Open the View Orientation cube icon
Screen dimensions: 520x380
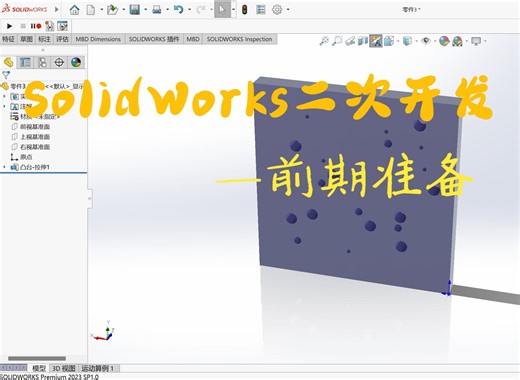pyautogui.click(x=389, y=41)
